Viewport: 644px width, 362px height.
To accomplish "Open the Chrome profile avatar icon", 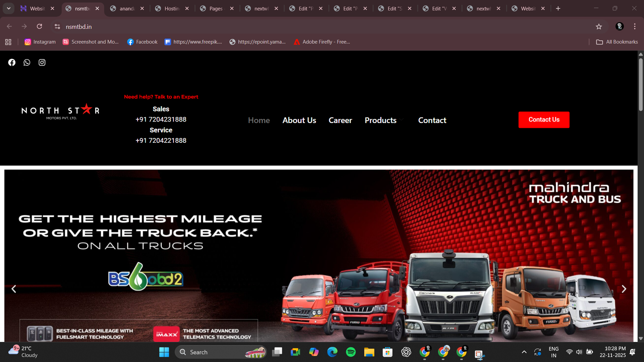I will [x=619, y=27].
